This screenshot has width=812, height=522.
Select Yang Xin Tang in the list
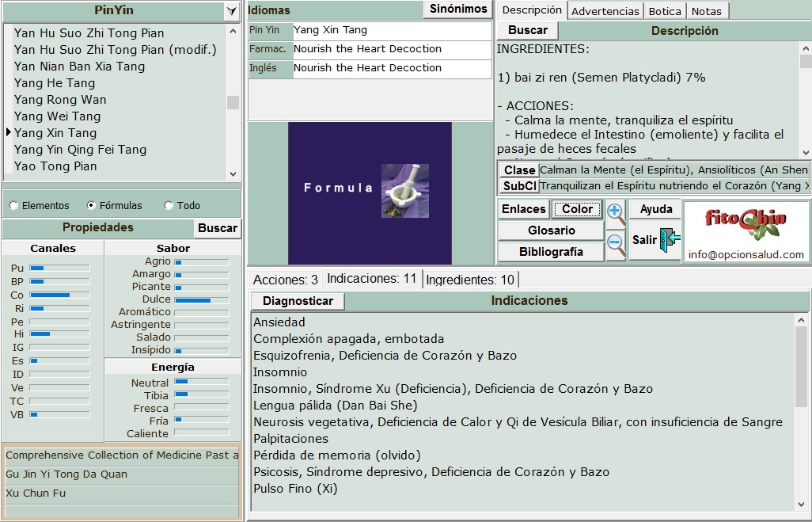[x=55, y=133]
